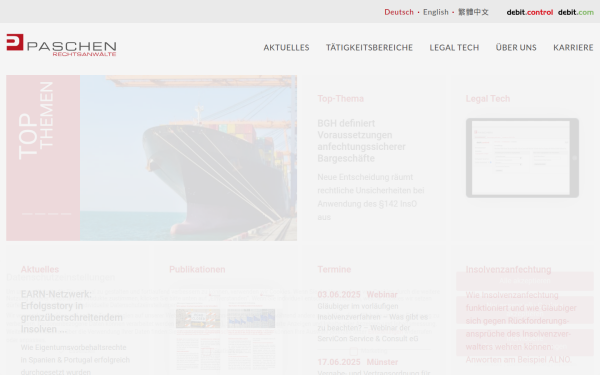Click the container ship top-theme image

coord(188,158)
